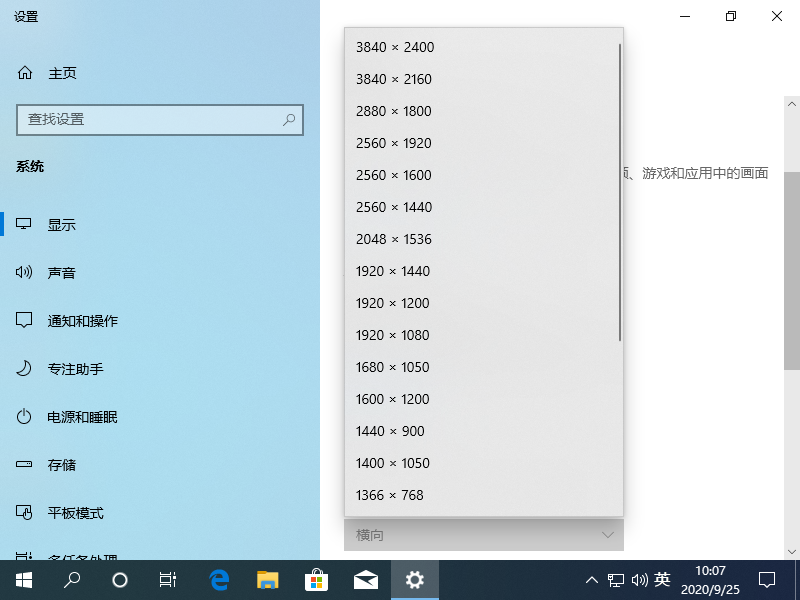The image size is (800, 600).
Task: Click the 查找设置 search input field
Action: click(x=150, y=119)
